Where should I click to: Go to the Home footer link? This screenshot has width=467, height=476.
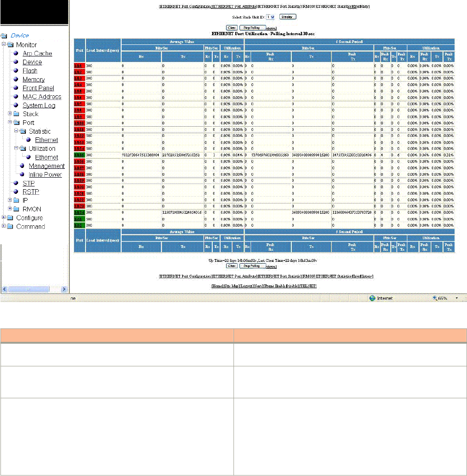(x=217, y=286)
